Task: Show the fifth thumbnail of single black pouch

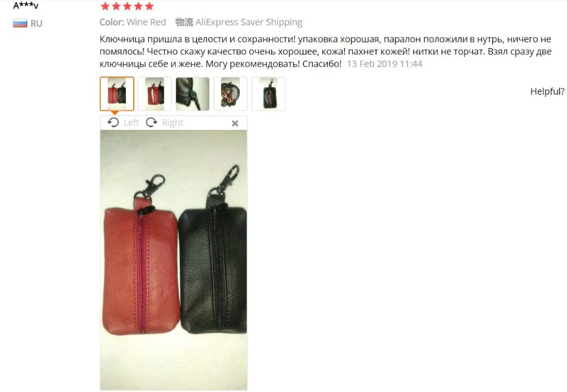Action: click(268, 93)
